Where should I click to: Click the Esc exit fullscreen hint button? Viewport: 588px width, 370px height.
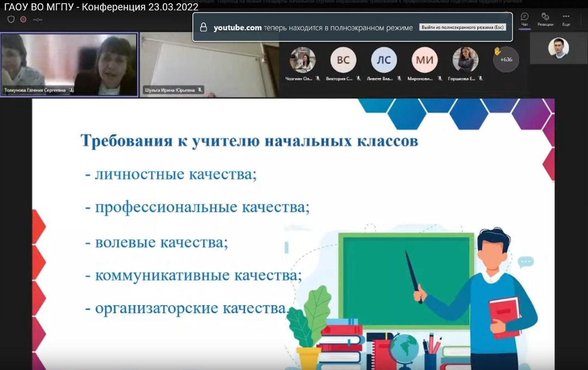pyautogui.click(x=463, y=28)
